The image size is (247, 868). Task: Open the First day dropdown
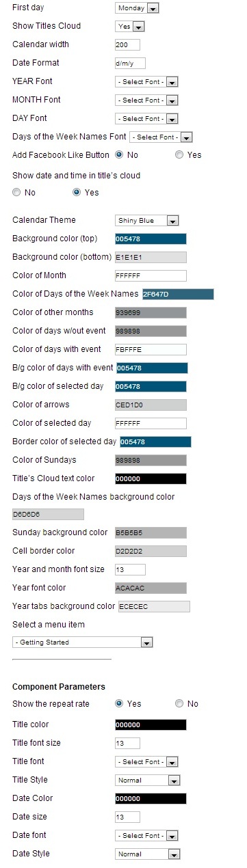[137, 8]
